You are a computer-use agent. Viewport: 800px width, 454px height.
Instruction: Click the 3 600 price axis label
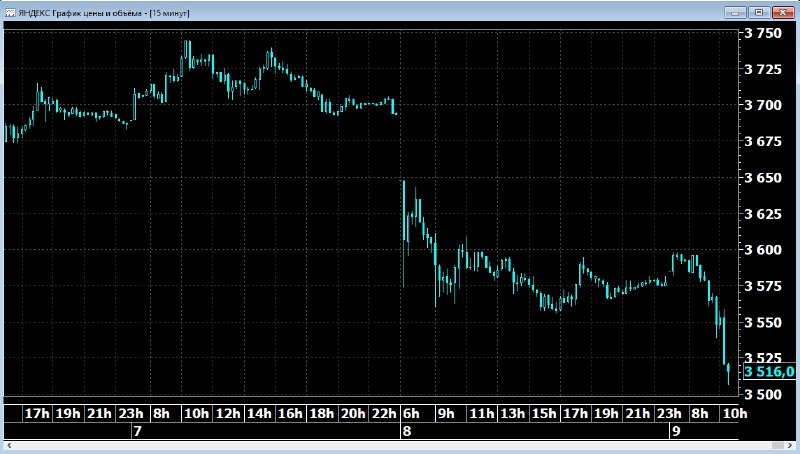[x=763, y=249]
